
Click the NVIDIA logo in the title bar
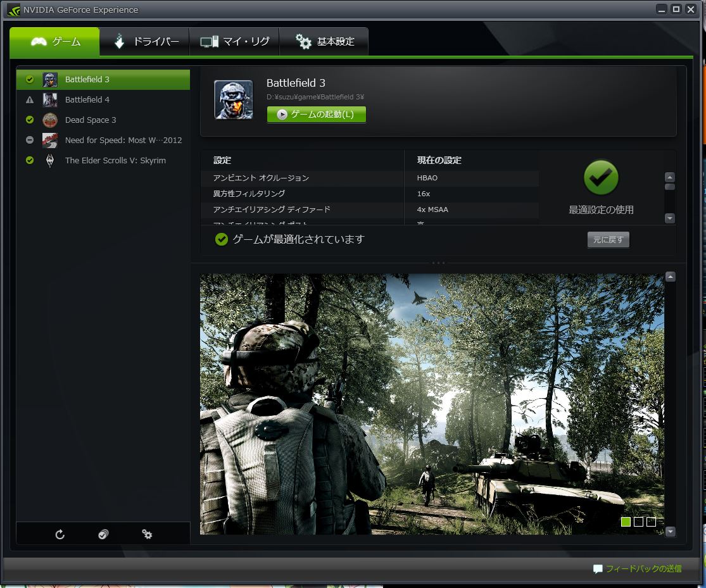coord(14,10)
